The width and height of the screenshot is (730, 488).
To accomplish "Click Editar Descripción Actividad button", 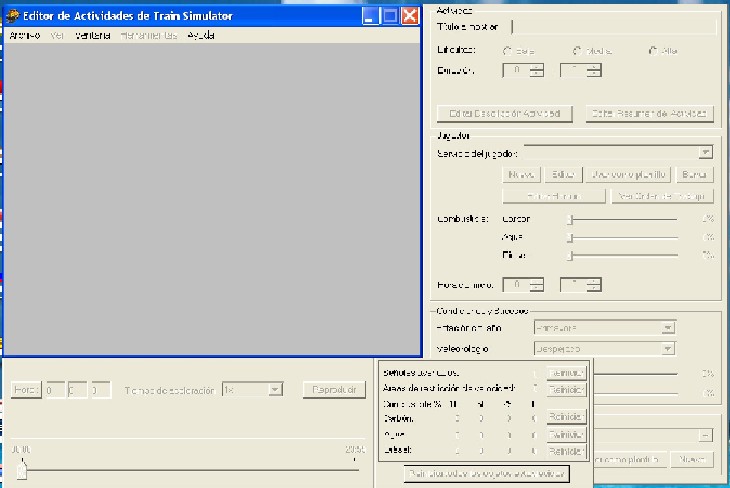I will pos(505,114).
